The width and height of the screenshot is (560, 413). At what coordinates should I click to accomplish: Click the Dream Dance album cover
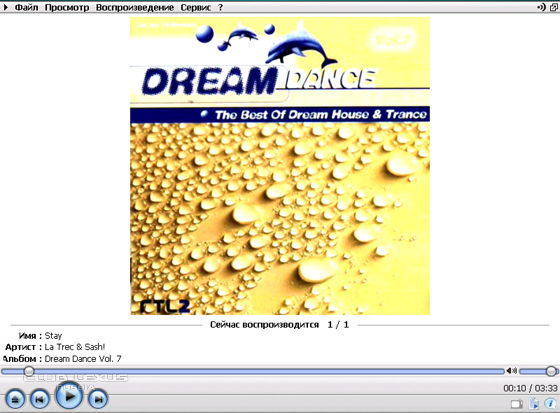(x=280, y=166)
